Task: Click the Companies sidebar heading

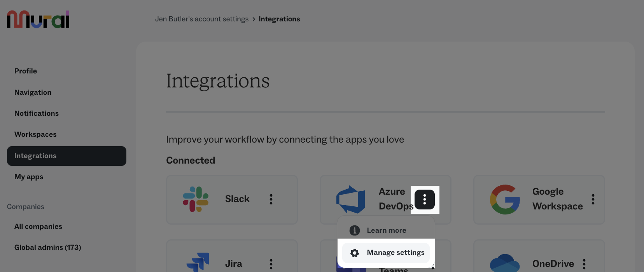Action: [26, 207]
